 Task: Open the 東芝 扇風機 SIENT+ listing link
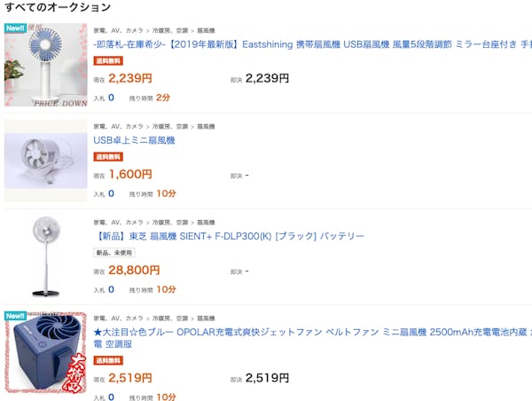coord(229,235)
